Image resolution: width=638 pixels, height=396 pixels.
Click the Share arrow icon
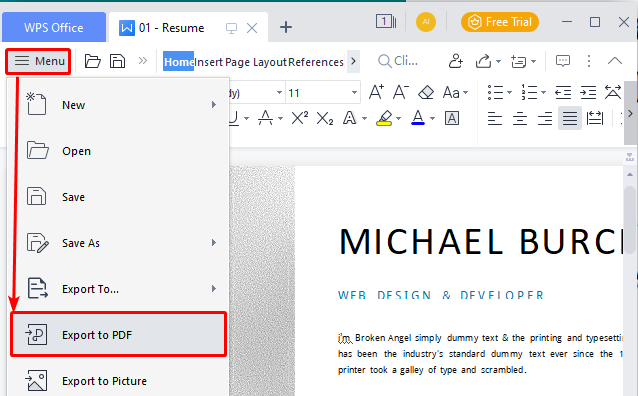click(x=483, y=61)
